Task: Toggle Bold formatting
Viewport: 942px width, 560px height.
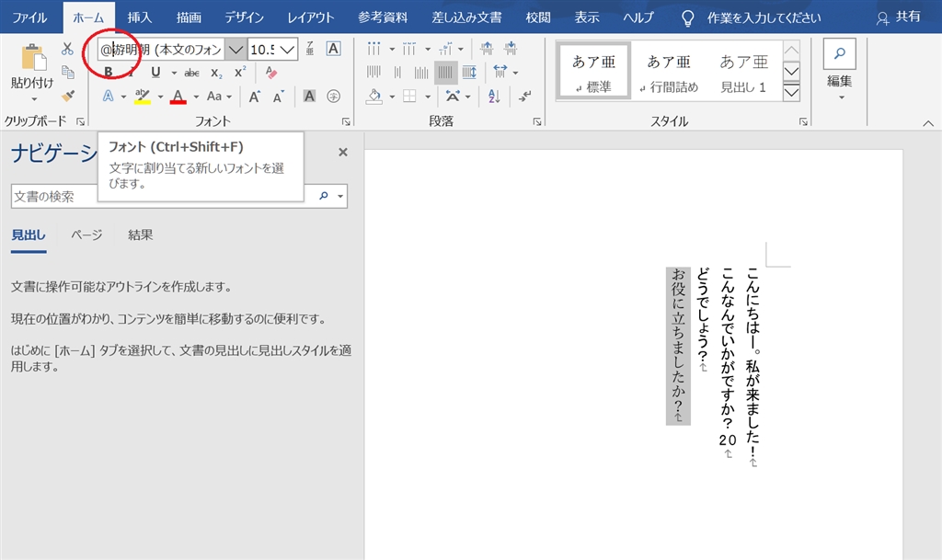Action: point(109,73)
